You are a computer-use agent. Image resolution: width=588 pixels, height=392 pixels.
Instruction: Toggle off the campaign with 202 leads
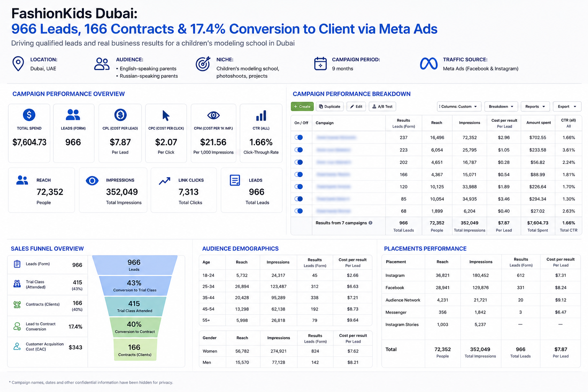tap(299, 162)
